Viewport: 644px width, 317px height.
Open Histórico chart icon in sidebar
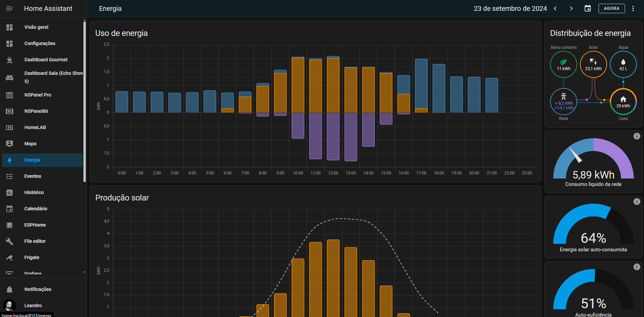tap(9, 192)
